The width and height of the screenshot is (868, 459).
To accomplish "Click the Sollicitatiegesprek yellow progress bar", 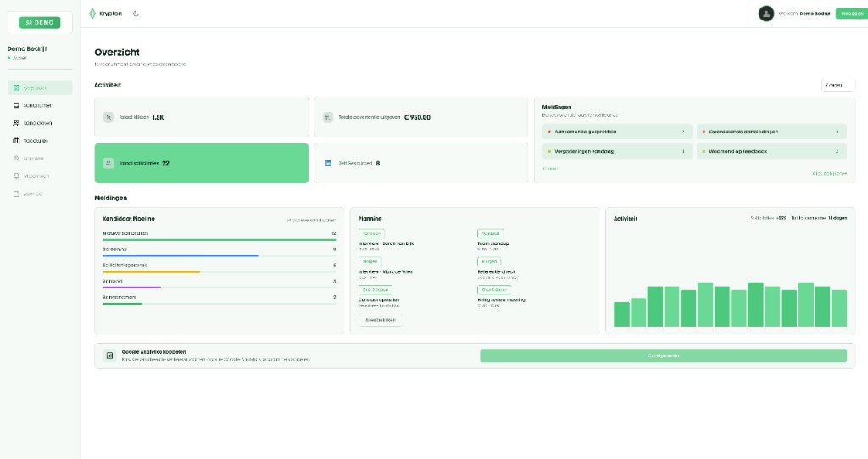I will point(151,271).
